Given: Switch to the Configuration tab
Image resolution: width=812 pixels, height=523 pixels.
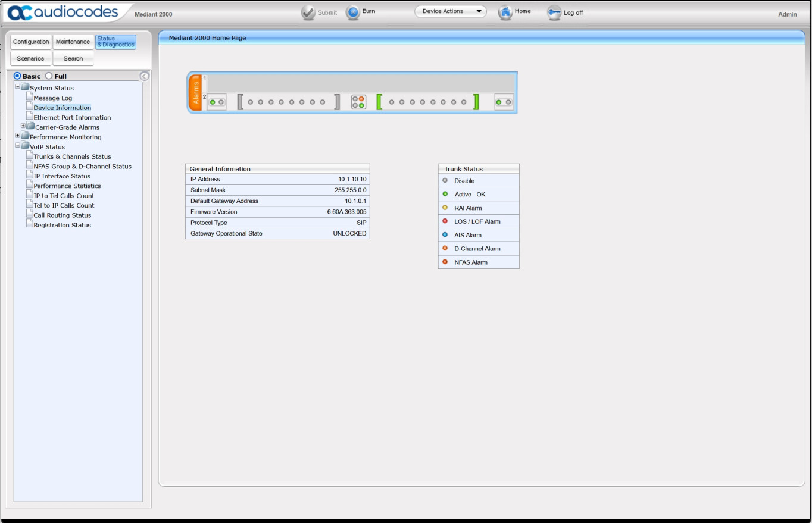Looking at the screenshot, I should point(31,42).
